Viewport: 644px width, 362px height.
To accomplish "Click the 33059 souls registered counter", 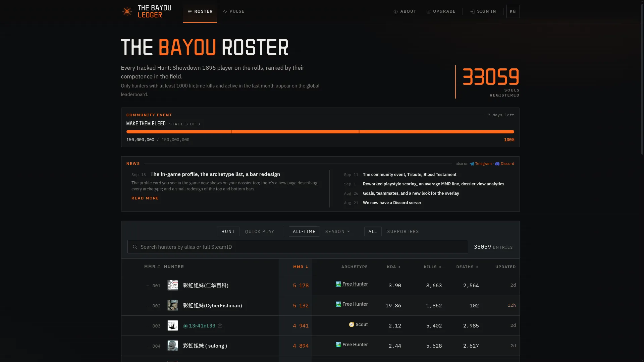I will pyautogui.click(x=491, y=77).
